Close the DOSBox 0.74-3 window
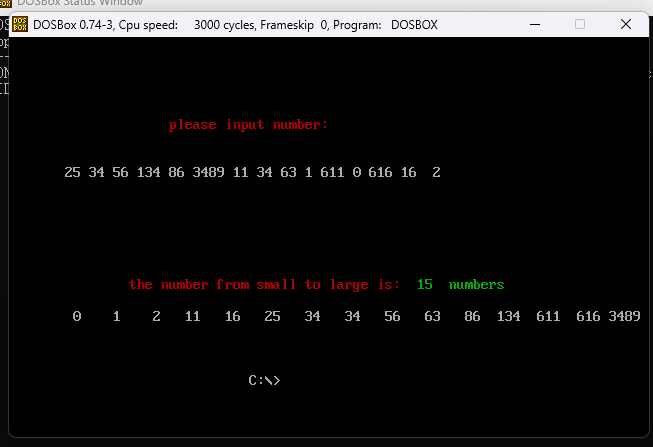Image resolution: width=653 pixels, height=447 pixels. click(x=626, y=24)
